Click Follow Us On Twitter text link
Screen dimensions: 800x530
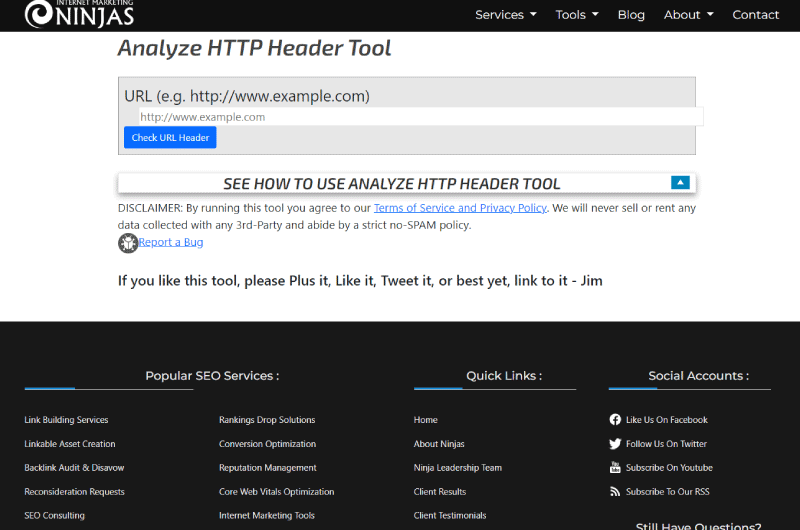(x=666, y=444)
